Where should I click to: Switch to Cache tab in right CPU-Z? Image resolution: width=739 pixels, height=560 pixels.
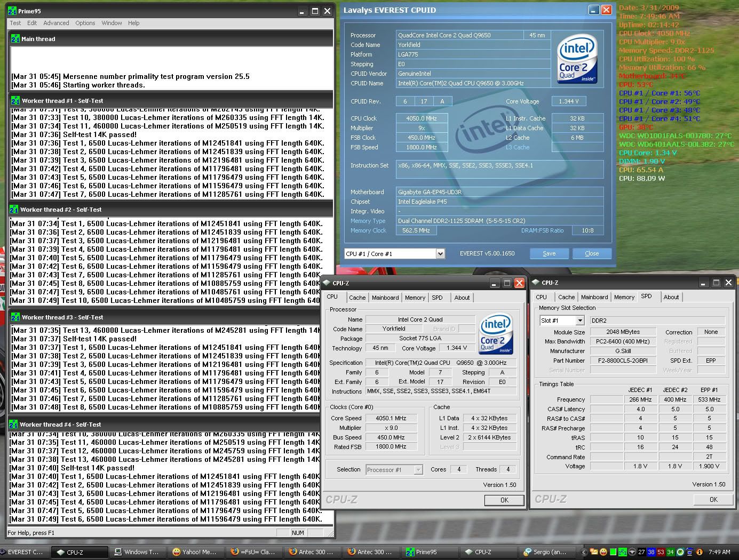(567, 297)
